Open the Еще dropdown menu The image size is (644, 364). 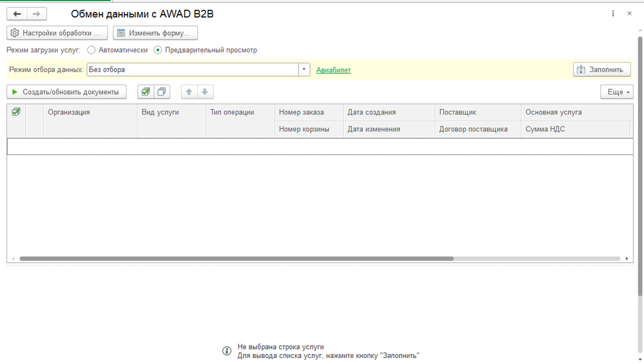click(x=617, y=92)
